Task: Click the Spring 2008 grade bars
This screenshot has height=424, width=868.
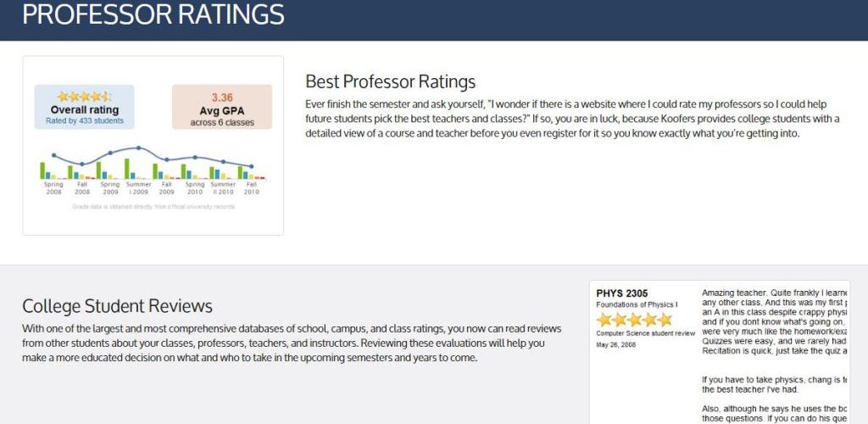Action: pos(53,172)
